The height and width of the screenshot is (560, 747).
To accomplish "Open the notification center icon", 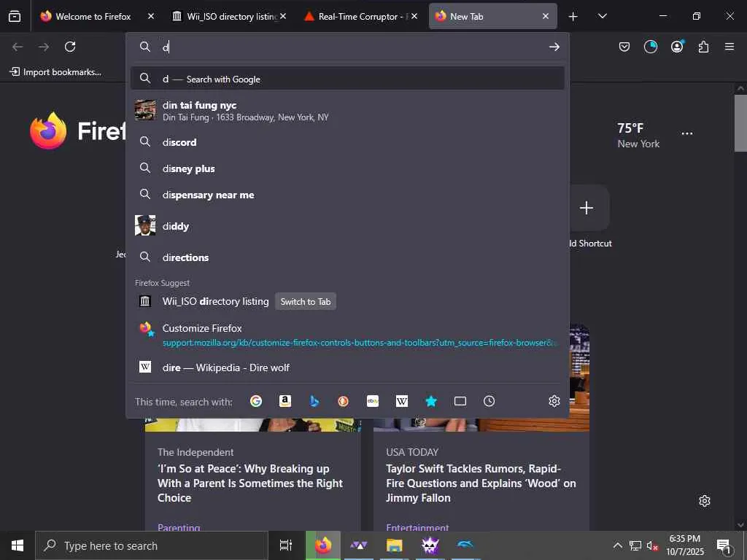I will pos(724,546).
